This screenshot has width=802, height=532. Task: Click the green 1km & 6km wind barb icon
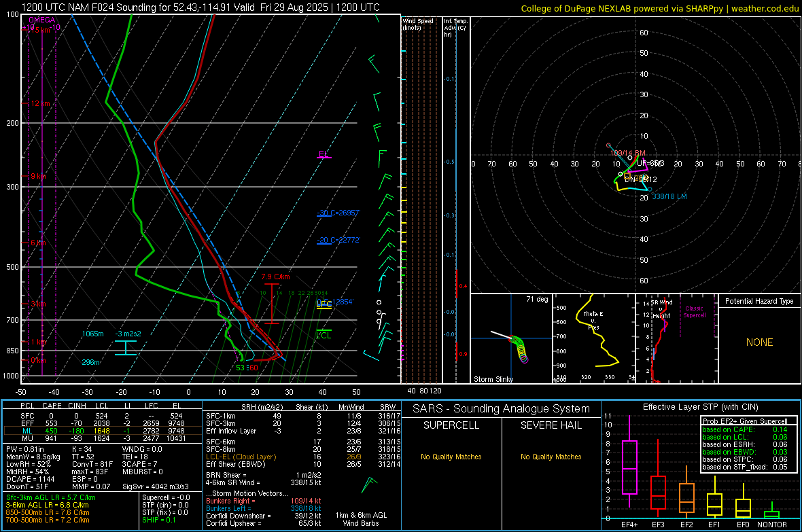click(x=369, y=484)
